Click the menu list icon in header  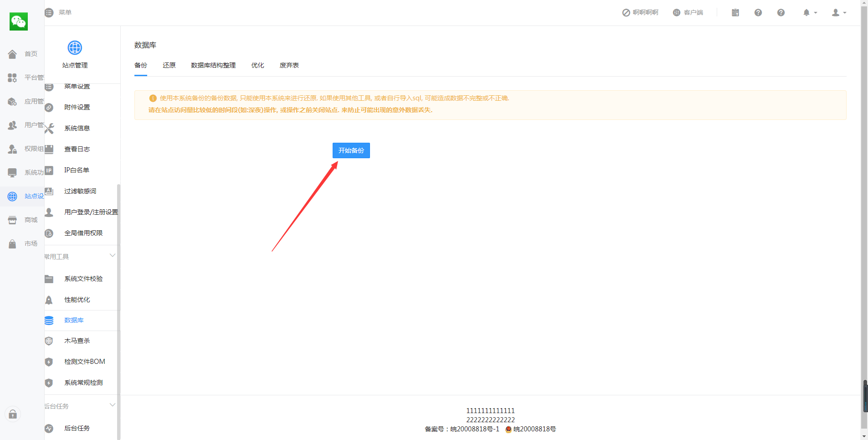tap(49, 13)
